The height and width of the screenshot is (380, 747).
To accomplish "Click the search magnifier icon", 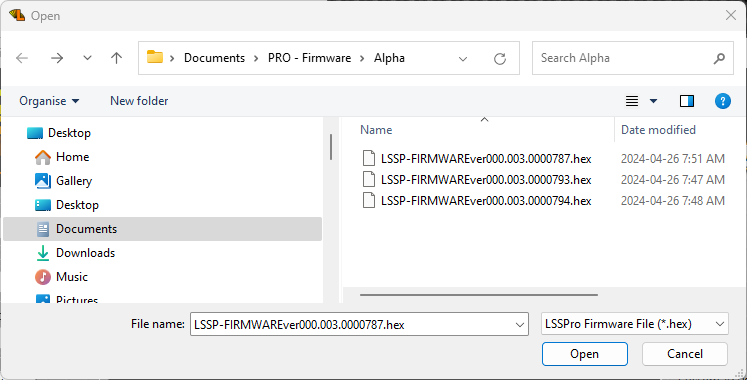I will (719, 59).
